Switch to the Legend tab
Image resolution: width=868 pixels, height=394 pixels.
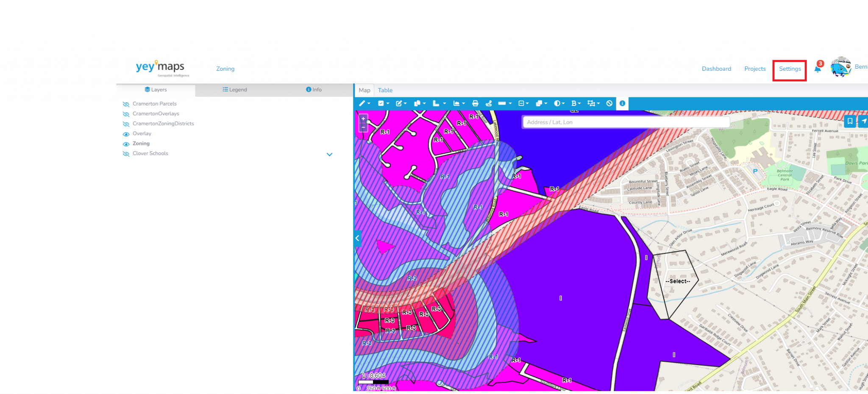[234, 89]
